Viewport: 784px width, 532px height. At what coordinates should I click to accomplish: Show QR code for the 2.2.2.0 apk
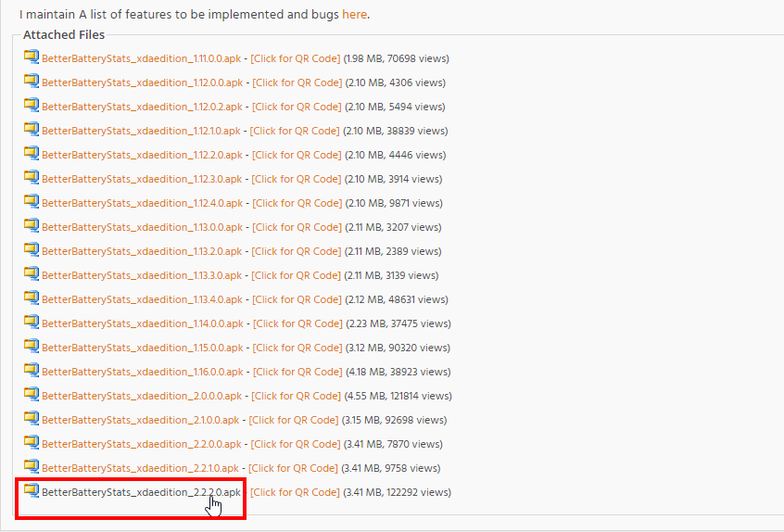tap(295, 492)
